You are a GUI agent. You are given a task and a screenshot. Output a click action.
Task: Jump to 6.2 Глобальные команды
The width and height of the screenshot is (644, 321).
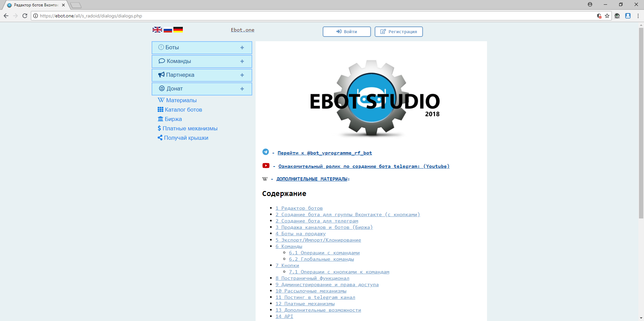[321, 259]
